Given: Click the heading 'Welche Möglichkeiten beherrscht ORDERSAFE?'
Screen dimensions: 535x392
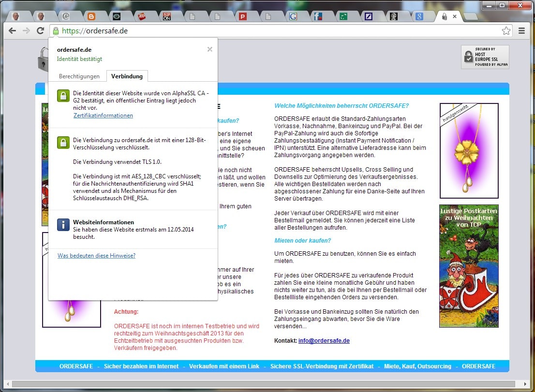Looking at the screenshot, I should tap(342, 106).
